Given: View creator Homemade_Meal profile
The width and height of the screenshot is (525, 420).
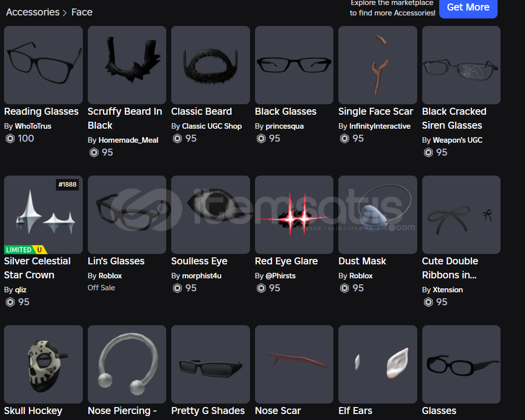Looking at the screenshot, I should click(128, 140).
